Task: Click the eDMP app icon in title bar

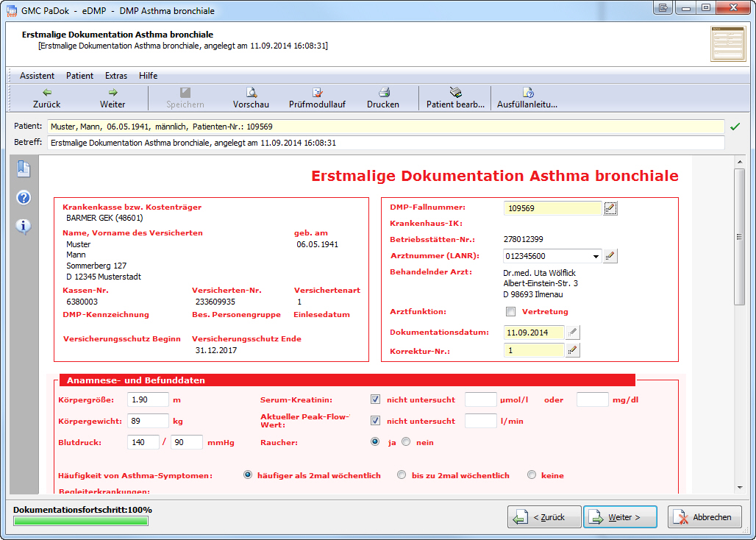Action: click(x=12, y=10)
